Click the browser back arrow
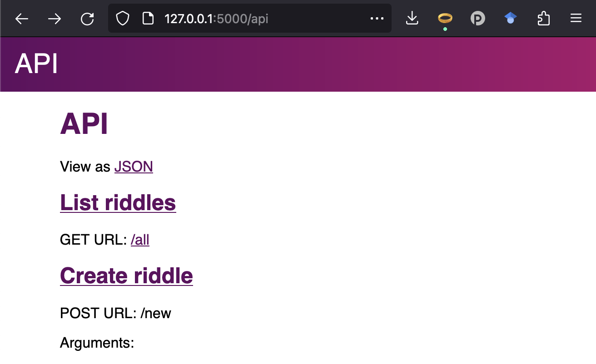This screenshot has height=364, width=596. 21,19
